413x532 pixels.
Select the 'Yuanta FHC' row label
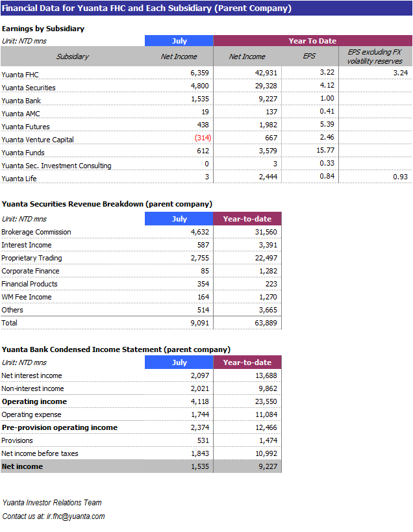click(x=20, y=75)
